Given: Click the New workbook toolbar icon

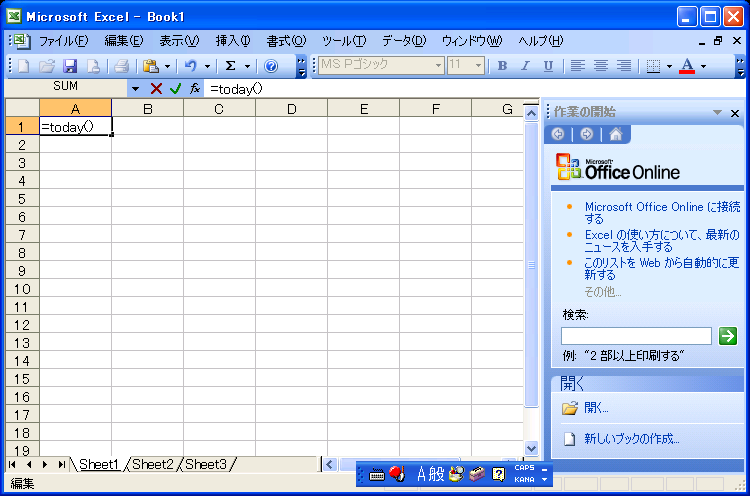Looking at the screenshot, I should point(23,66).
